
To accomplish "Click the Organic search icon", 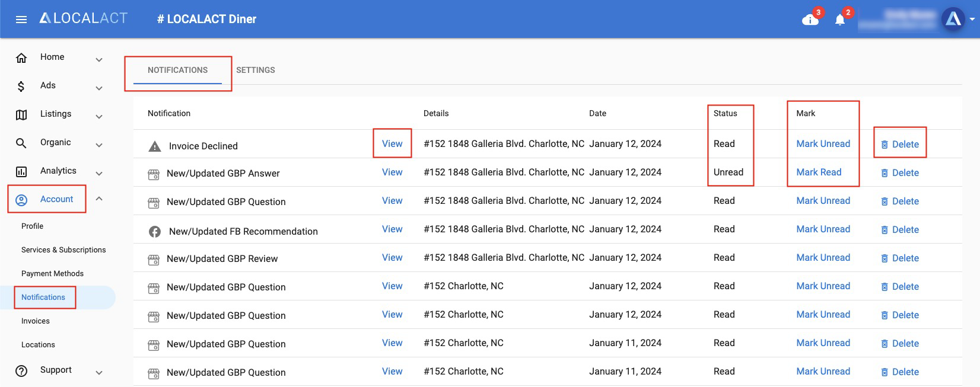I will click(21, 143).
